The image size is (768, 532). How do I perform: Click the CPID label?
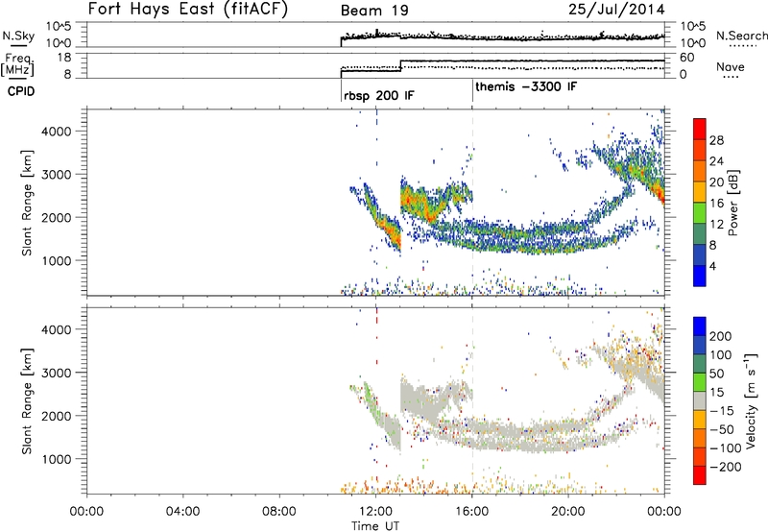pyautogui.click(x=21, y=91)
